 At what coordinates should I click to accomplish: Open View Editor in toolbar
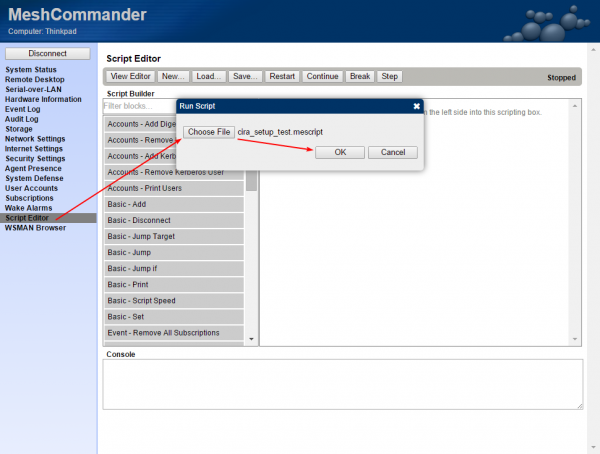coord(130,76)
